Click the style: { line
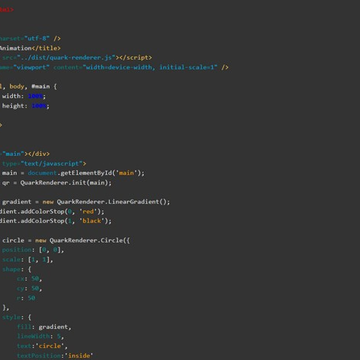The height and width of the screenshot is (360, 360). tap(17, 317)
